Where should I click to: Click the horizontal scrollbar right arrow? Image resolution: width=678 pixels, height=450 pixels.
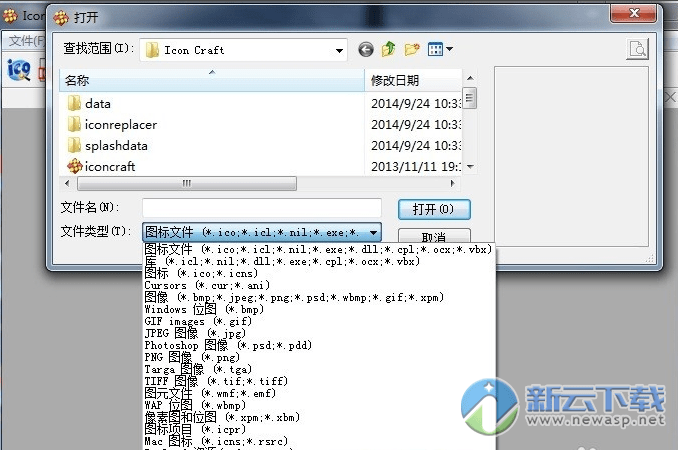tap(453, 183)
